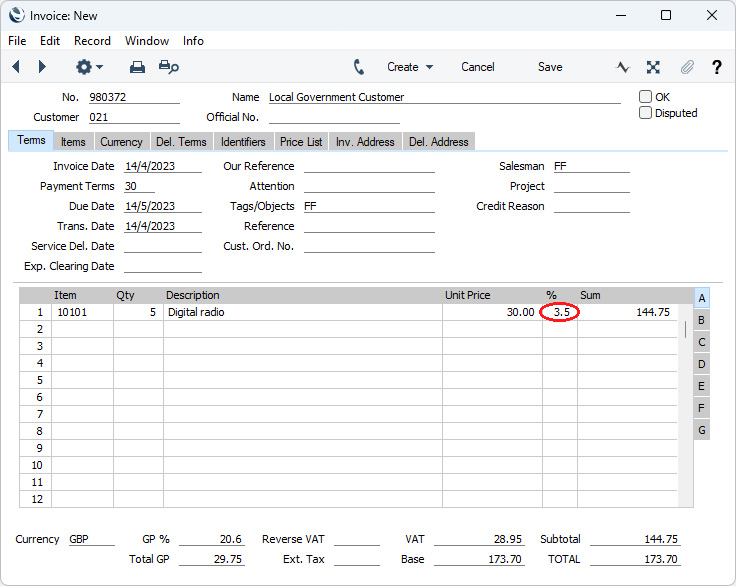Select flip C of the item matrix

tap(701, 342)
